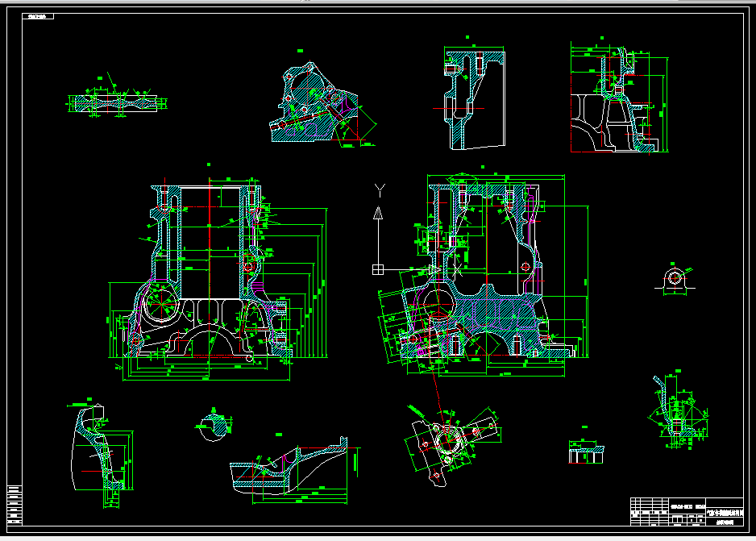Screen dimensions: 756x541
Task: Click the drawing number box at the frame corner
Action: [38, 16]
